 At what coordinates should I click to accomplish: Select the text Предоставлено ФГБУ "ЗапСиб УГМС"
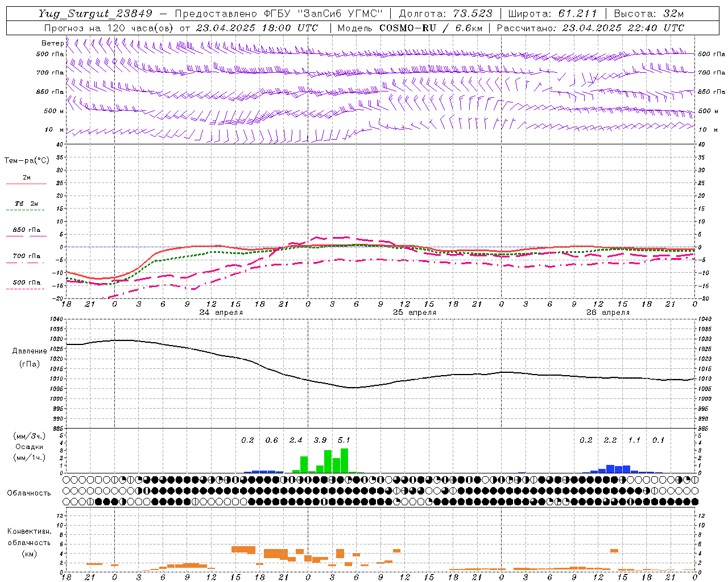279,14
